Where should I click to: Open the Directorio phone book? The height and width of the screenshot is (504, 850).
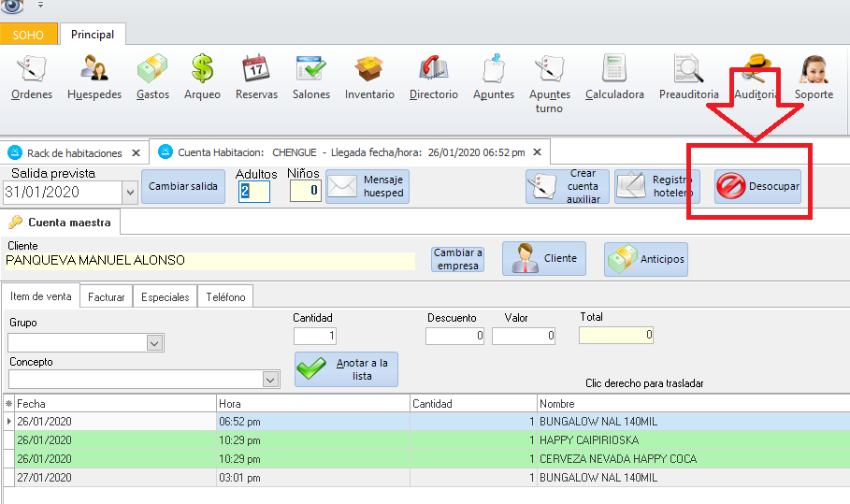pos(433,78)
